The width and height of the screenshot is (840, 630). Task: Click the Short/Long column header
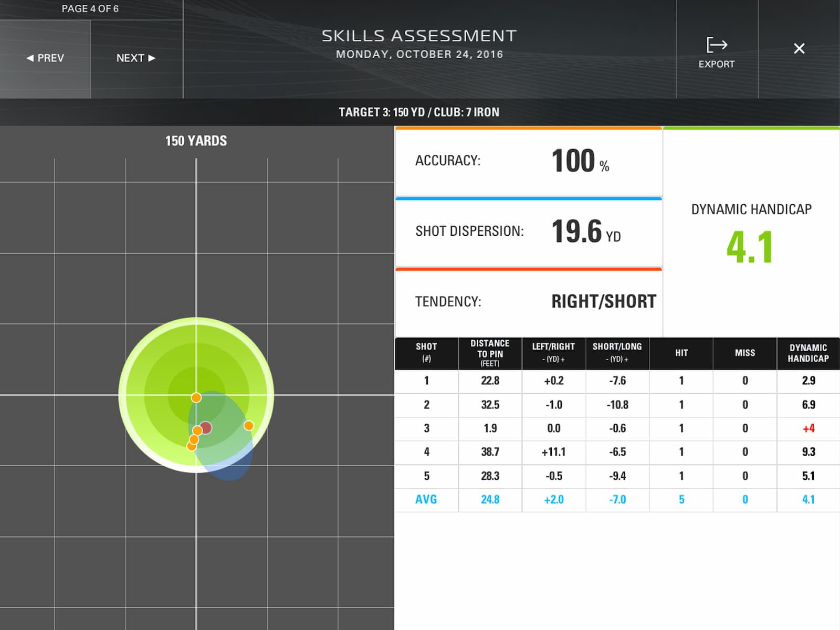click(x=617, y=353)
